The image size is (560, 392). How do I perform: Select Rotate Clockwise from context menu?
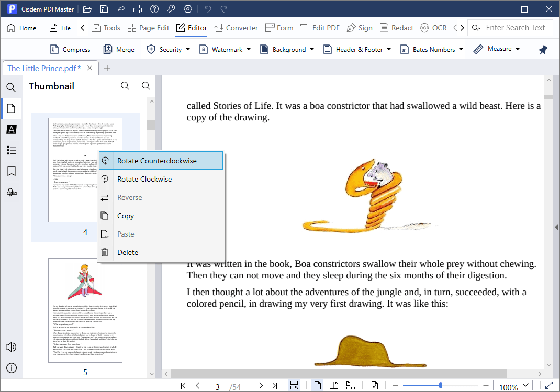click(144, 179)
